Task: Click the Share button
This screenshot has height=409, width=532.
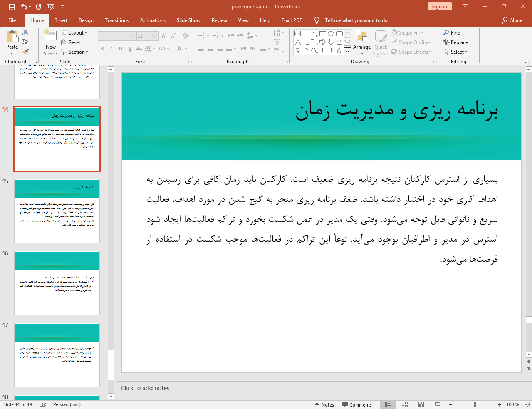Action: coord(512,20)
